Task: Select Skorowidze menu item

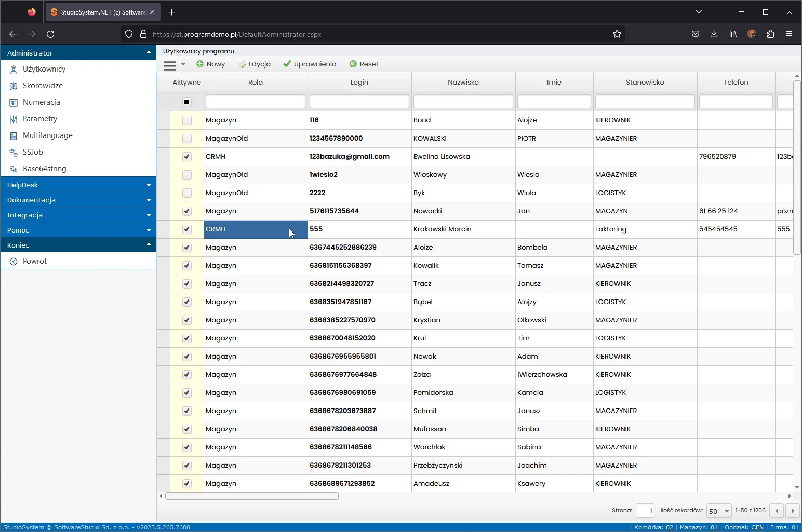Action: tap(43, 86)
